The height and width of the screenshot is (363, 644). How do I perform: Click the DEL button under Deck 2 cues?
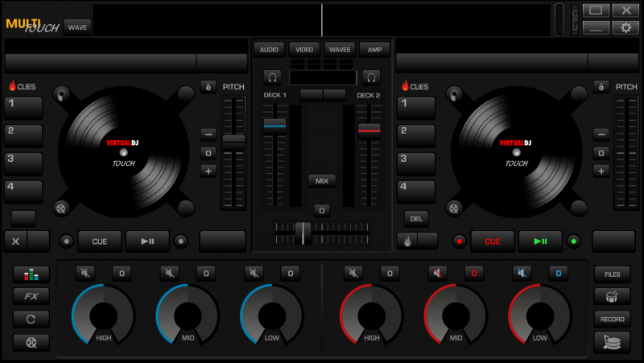416,219
